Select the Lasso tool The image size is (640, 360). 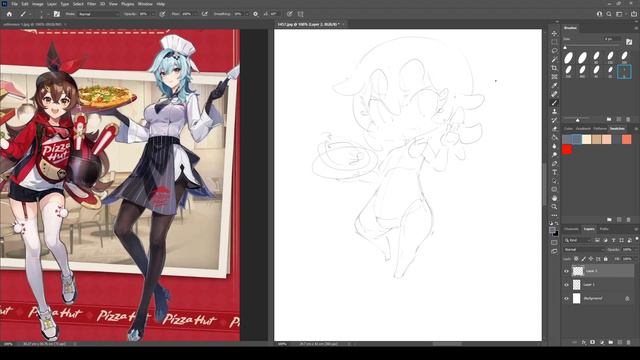[x=554, y=51]
